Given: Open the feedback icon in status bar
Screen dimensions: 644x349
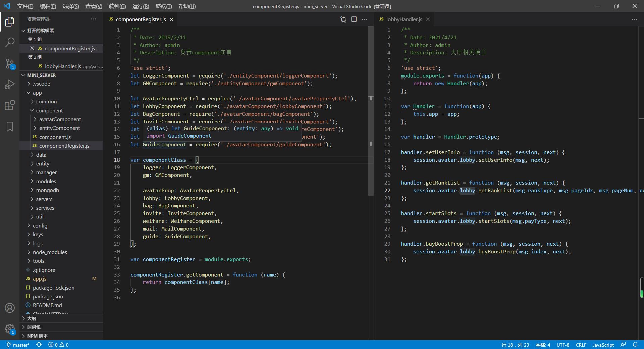Looking at the screenshot, I should pos(623,345).
